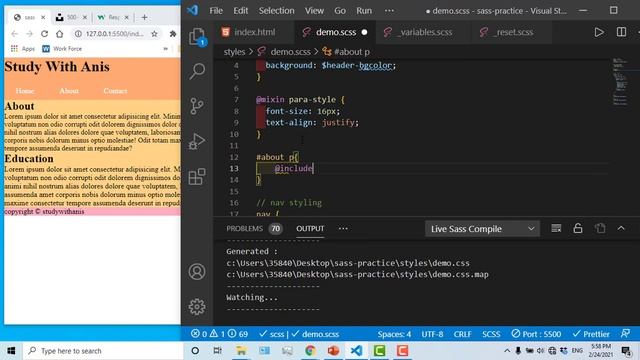Image resolution: width=640 pixels, height=360 pixels.
Task: Show hidden system tray icons
Action: coord(507,351)
